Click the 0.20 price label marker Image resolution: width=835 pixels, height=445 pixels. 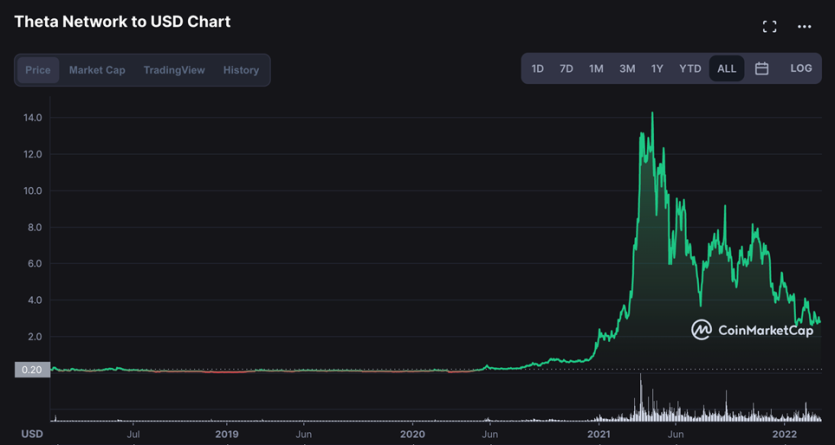point(32,370)
